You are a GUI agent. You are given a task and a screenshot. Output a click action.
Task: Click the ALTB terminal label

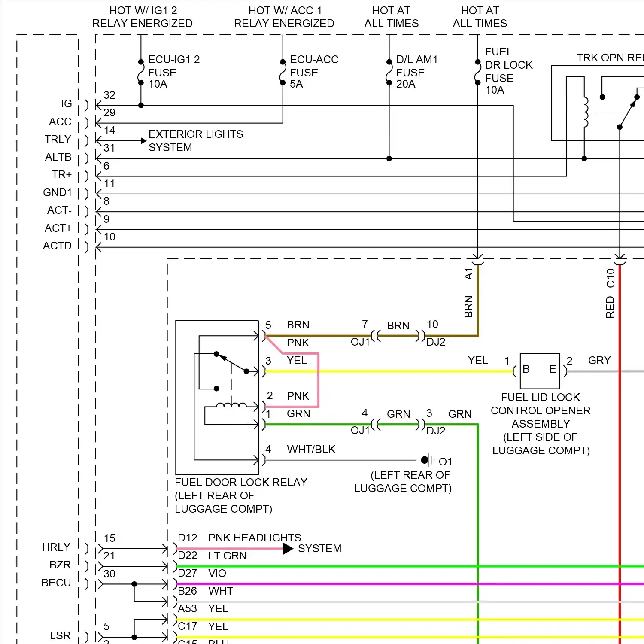pyautogui.click(x=58, y=157)
